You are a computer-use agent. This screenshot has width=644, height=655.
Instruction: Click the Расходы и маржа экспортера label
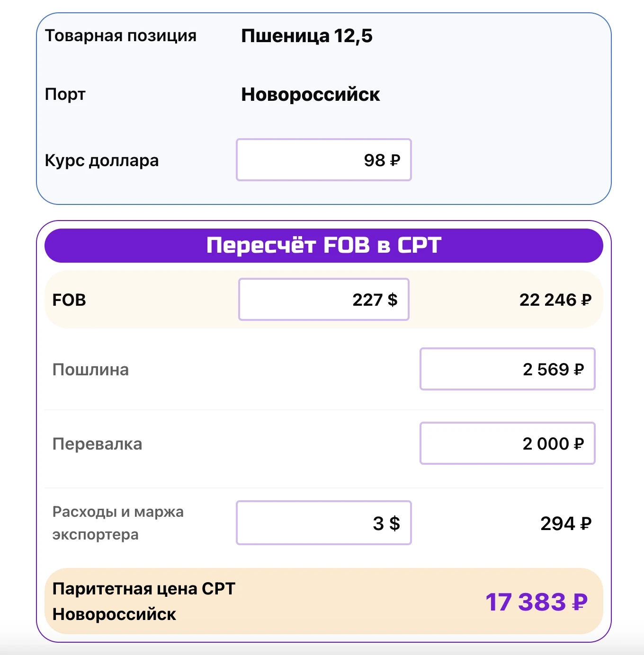pyautogui.click(x=118, y=523)
